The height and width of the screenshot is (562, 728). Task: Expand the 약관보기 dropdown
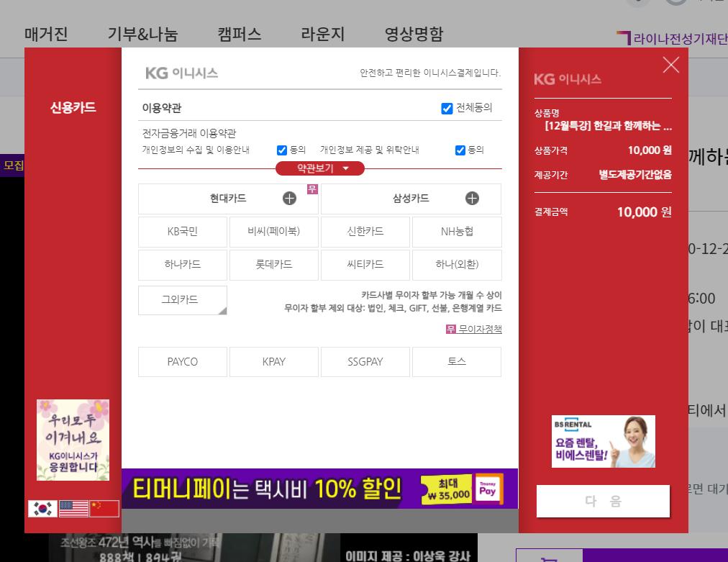pyautogui.click(x=320, y=168)
